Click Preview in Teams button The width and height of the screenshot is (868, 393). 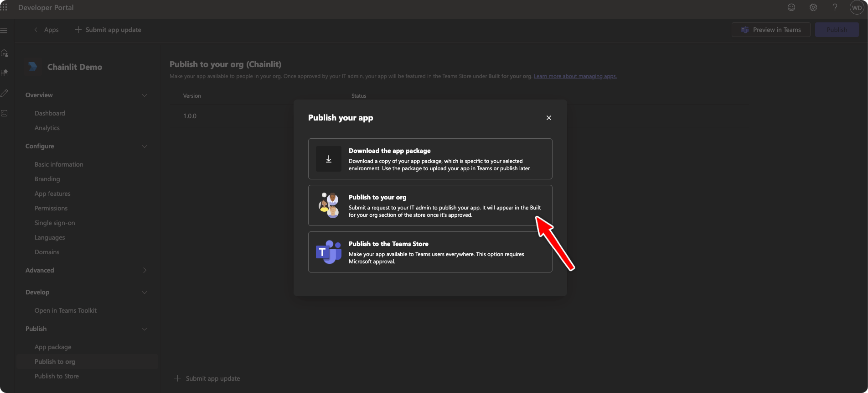[771, 30]
